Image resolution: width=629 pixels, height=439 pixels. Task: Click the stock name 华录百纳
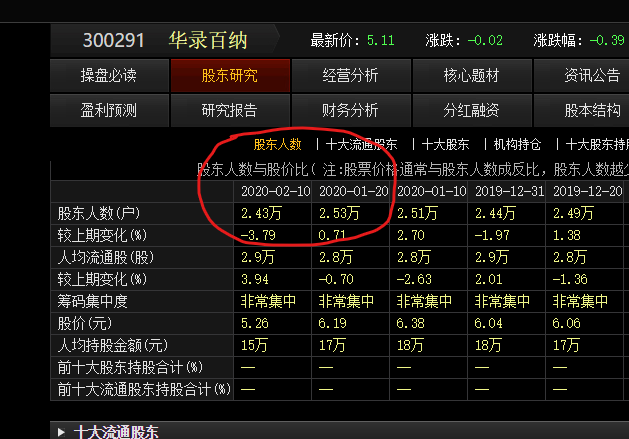click(x=208, y=41)
